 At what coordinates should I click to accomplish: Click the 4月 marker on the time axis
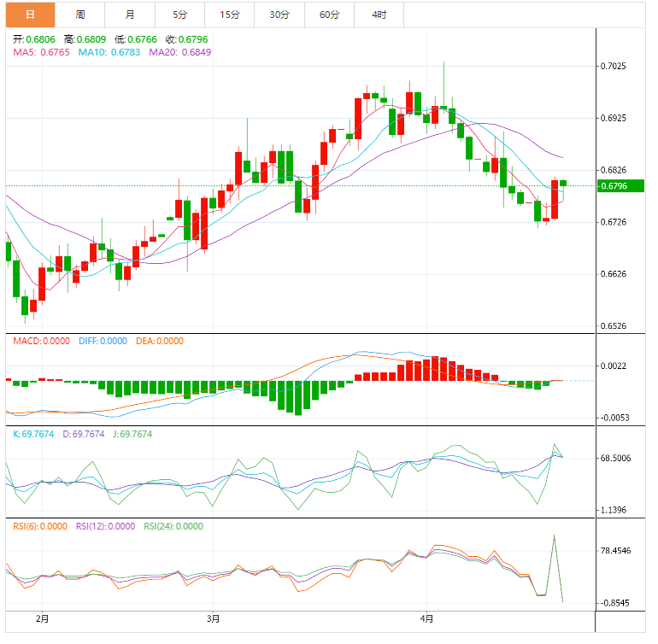click(x=427, y=618)
